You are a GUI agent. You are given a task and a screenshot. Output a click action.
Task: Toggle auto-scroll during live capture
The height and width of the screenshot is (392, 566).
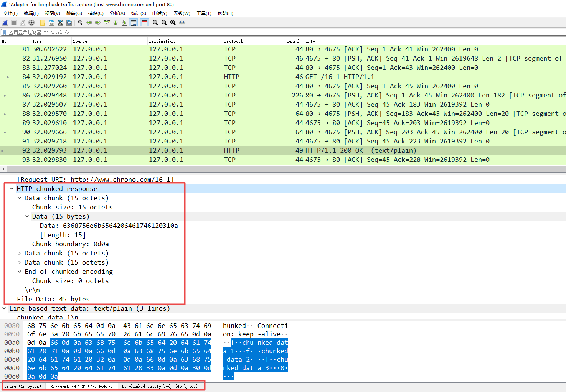click(x=134, y=23)
